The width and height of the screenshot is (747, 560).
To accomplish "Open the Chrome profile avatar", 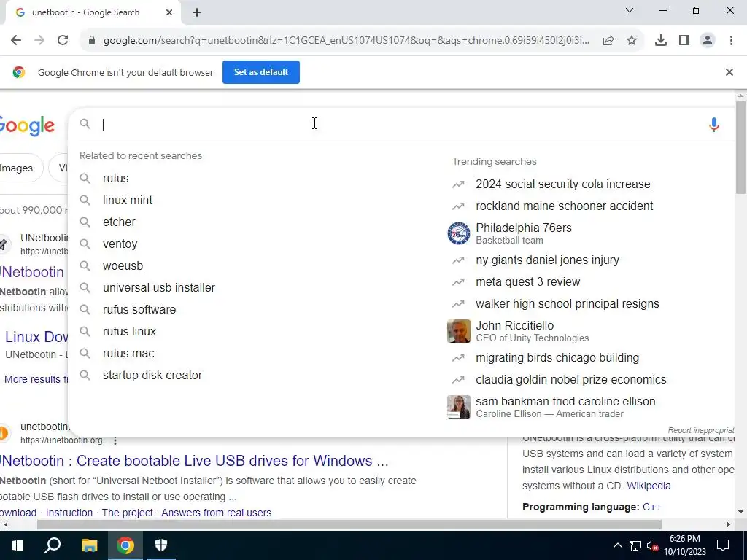I will (708, 41).
